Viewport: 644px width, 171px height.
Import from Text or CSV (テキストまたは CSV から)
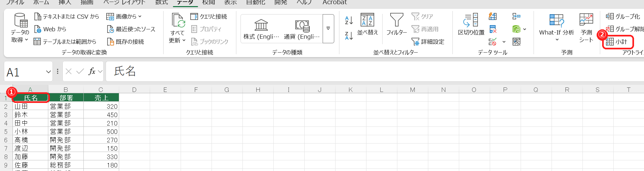(x=67, y=16)
